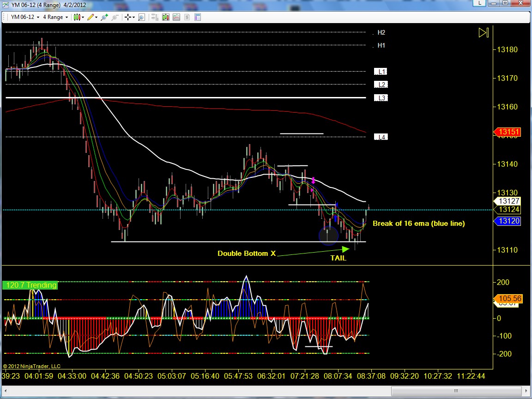Click the scrollbar right arrow
This screenshot has height=399, width=532.
click(526, 391)
